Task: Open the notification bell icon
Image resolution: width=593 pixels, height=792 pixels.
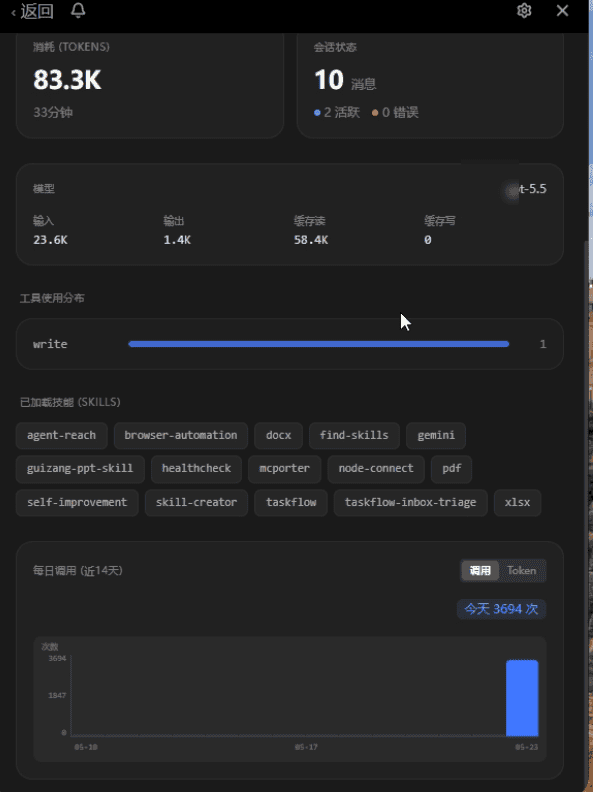Action: click(78, 11)
